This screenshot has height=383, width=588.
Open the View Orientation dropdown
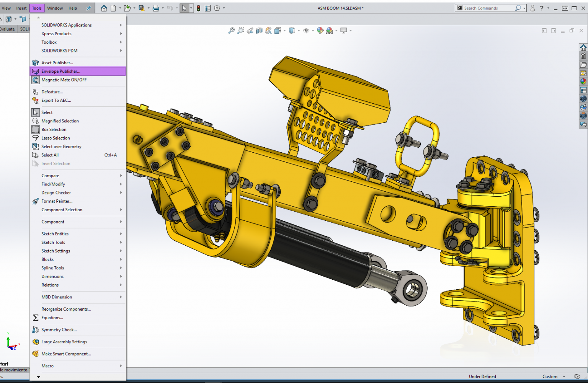285,30
